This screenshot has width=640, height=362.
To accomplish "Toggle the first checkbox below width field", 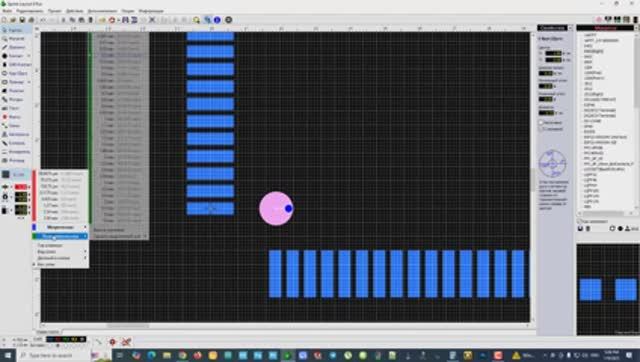I will [x=541, y=122].
